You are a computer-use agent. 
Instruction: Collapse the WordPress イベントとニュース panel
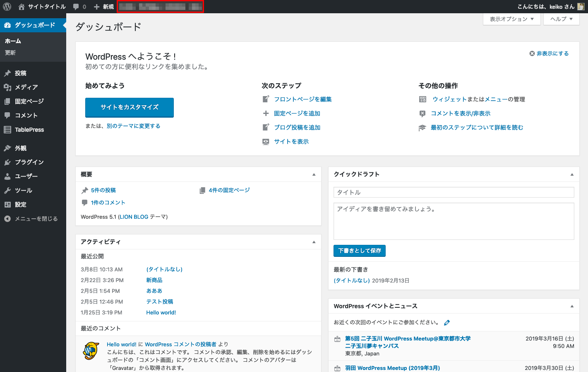click(572, 306)
